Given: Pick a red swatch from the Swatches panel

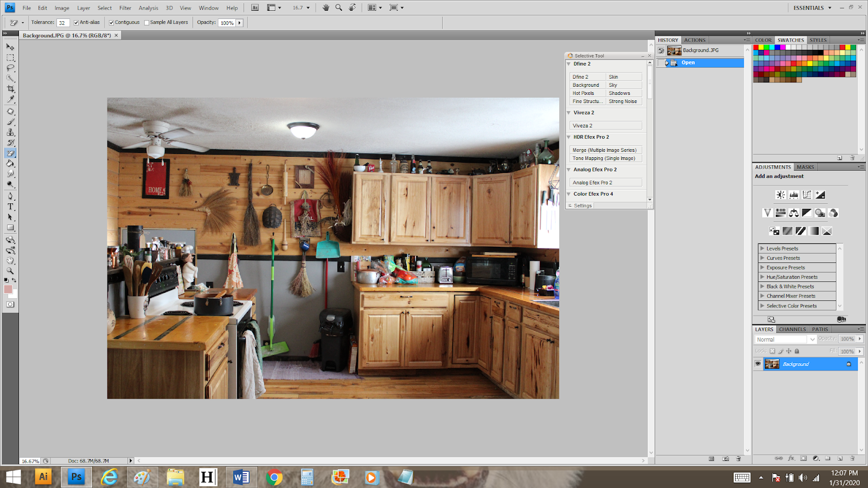Looking at the screenshot, I should [x=757, y=47].
